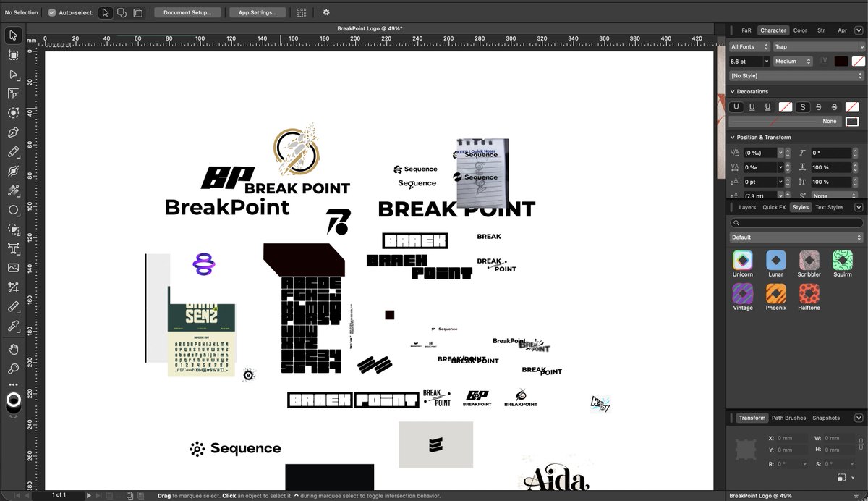This screenshot has width=868, height=501.
Task: Select the Corner tool
Action: pyautogui.click(x=13, y=94)
